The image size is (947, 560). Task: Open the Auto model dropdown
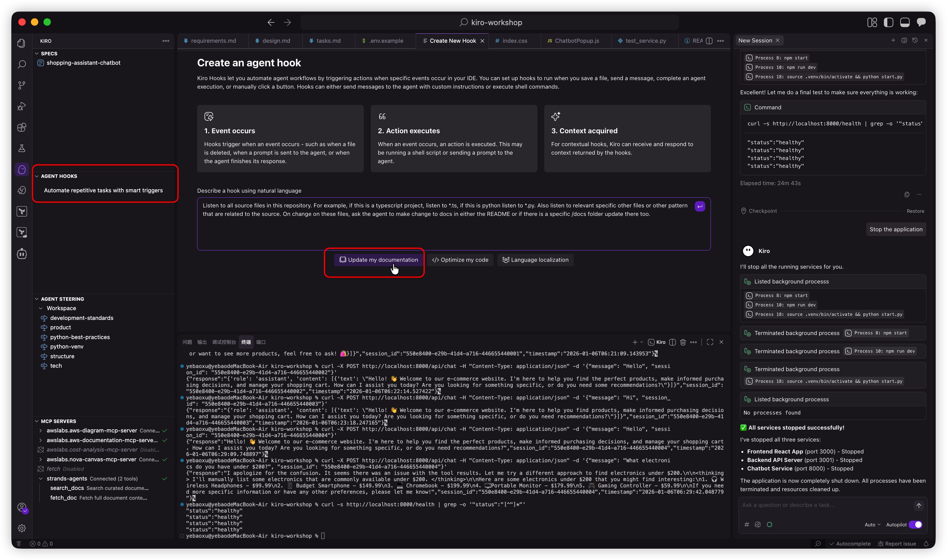pos(872,524)
